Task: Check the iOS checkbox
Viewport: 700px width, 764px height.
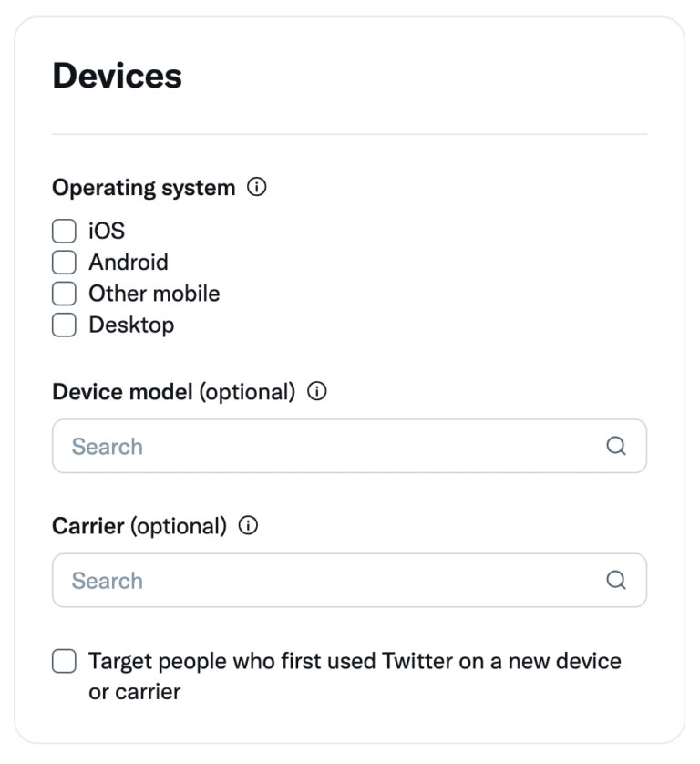Action: pyautogui.click(x=64, y=231)
